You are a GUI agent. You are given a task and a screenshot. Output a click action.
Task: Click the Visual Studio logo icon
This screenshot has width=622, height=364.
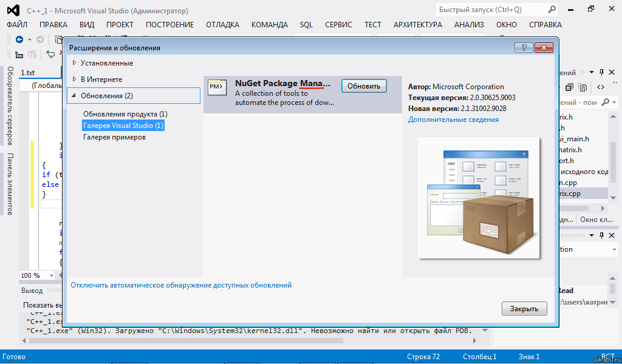[x=13, y=10]
